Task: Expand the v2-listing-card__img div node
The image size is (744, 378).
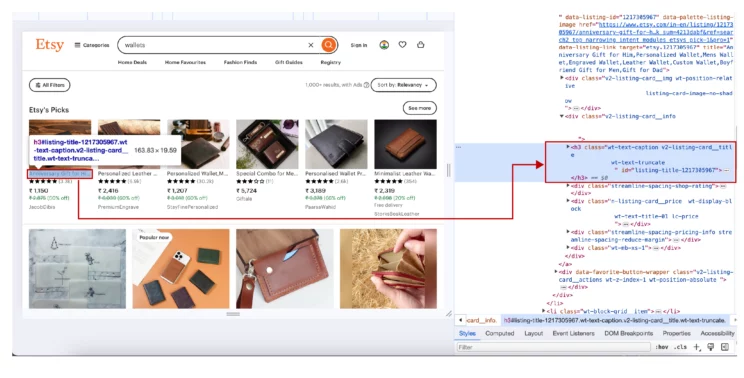Action: tap(562, 78)
